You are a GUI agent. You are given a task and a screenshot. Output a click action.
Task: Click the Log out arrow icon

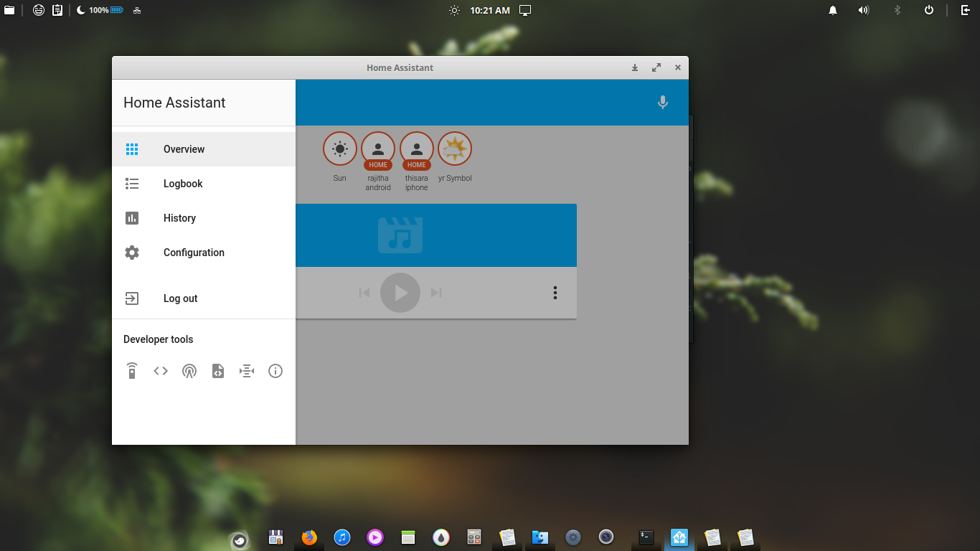132,298
